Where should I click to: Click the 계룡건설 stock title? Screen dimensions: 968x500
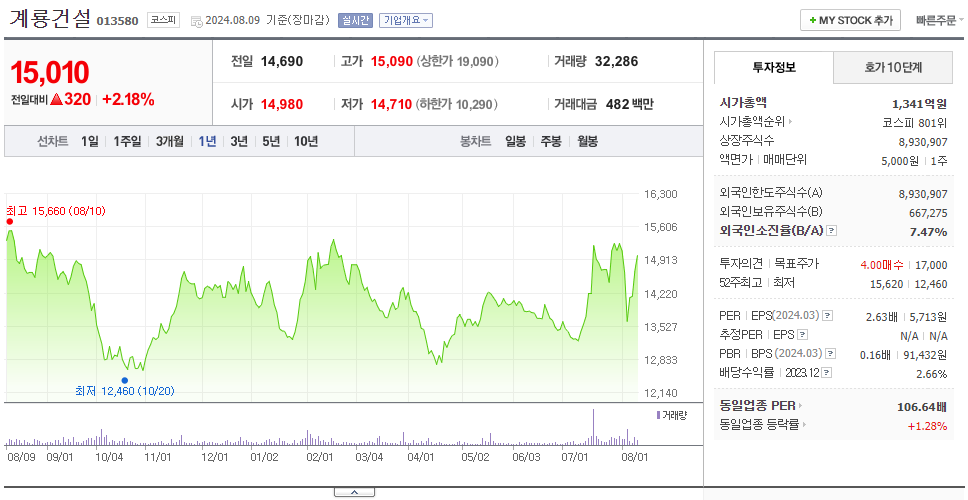click(49, 19)
